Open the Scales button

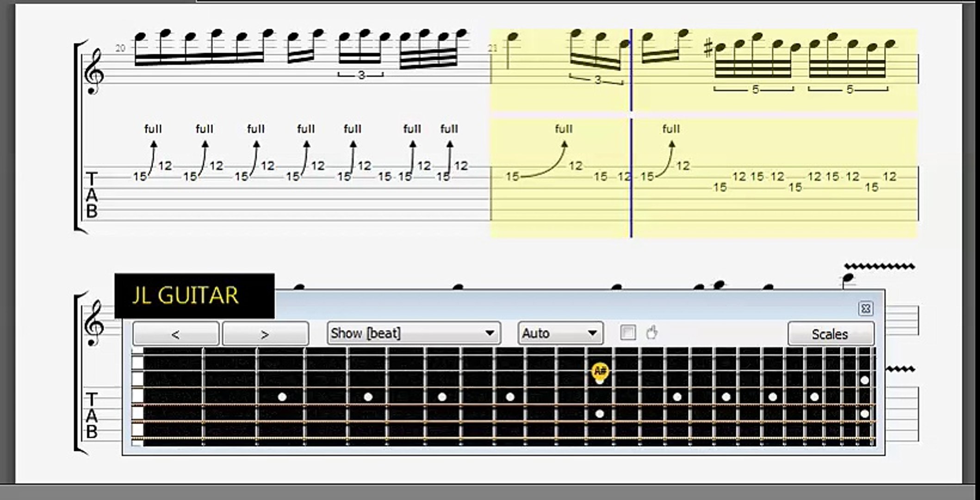coord(830,334)
